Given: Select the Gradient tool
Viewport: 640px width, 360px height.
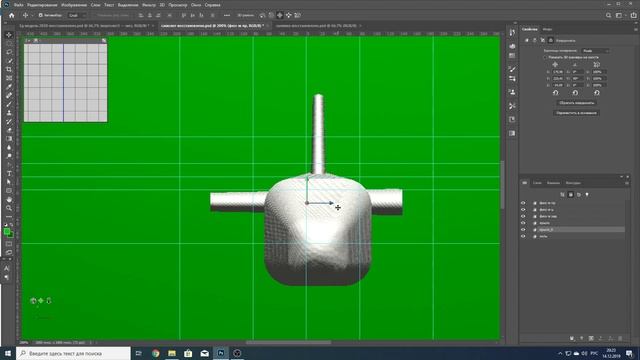Looking at the screenshot, I should click(x=9, y=139).
